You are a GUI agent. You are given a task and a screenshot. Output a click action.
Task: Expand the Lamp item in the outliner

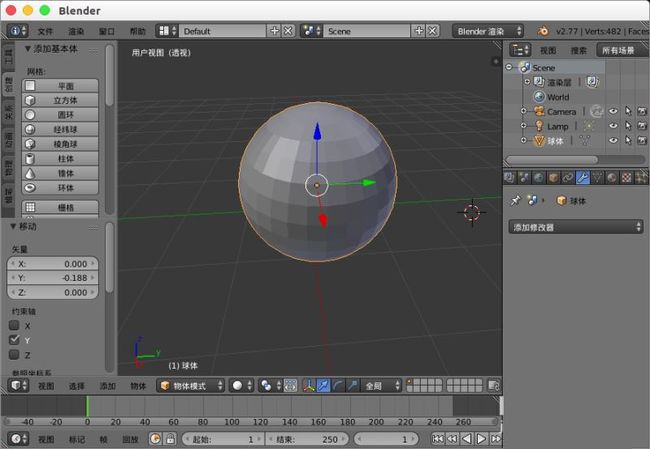[524, 126]
